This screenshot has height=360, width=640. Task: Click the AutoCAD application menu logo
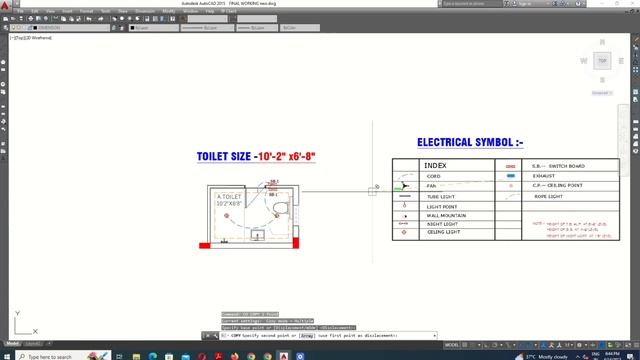tap(5, 6)
